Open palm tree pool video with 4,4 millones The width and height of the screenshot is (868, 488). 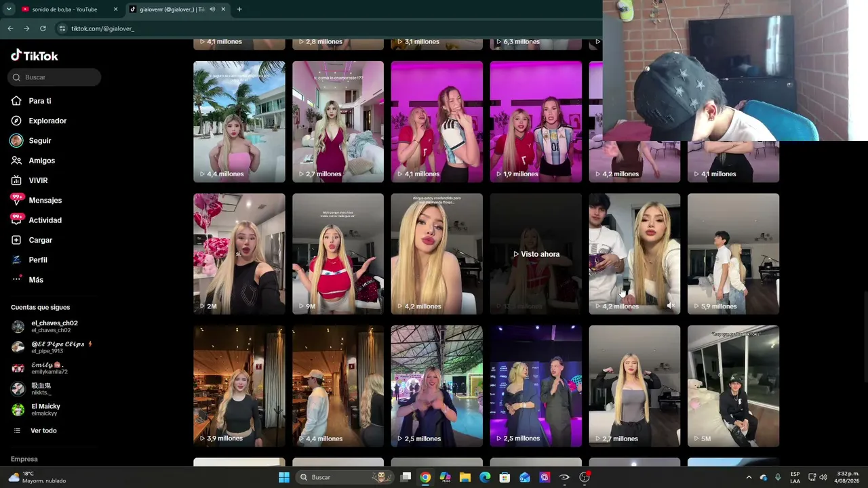[x=239, y=122]
